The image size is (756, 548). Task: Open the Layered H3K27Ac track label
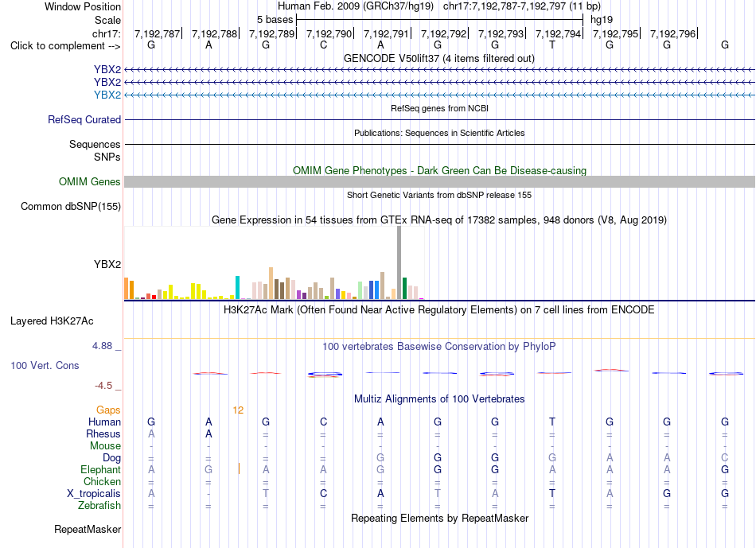tap(52, 321)
